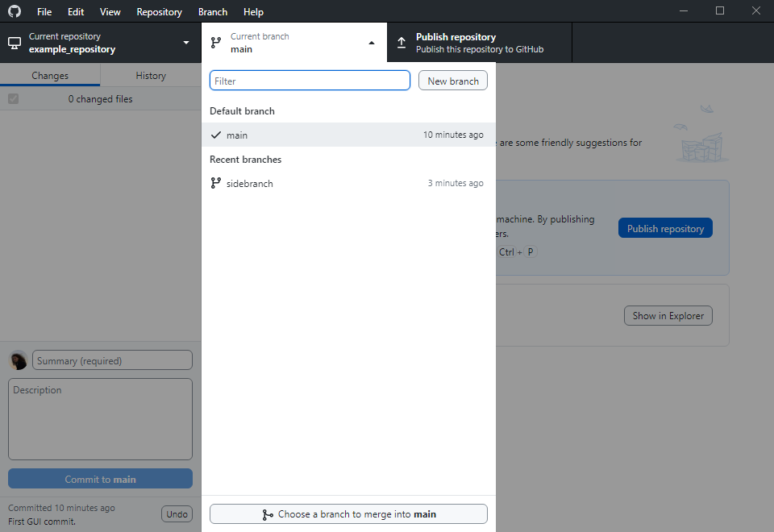The width and height of the screenshot is (774, 532).
Task: Click the '3 minutes ago' text for sidebranch
Action: coord(456,183)
